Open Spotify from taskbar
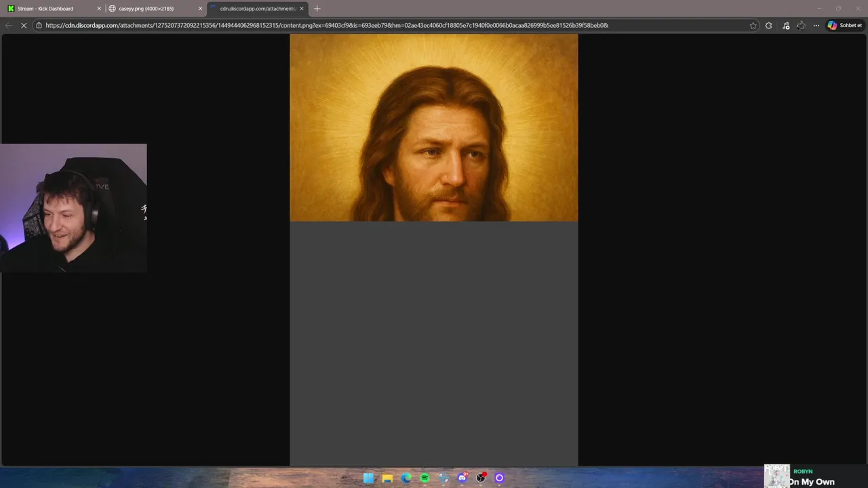 point(425,478)
